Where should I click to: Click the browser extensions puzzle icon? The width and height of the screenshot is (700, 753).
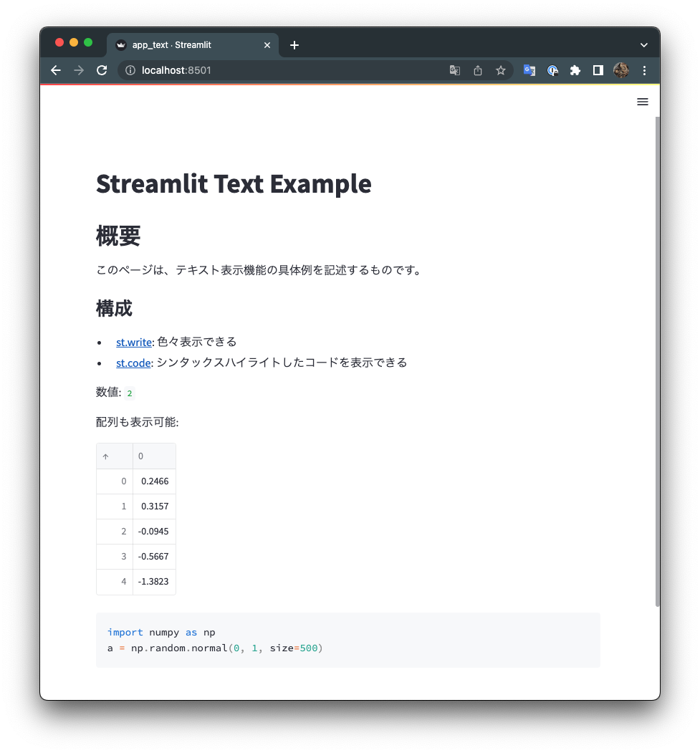click(575, 70)
